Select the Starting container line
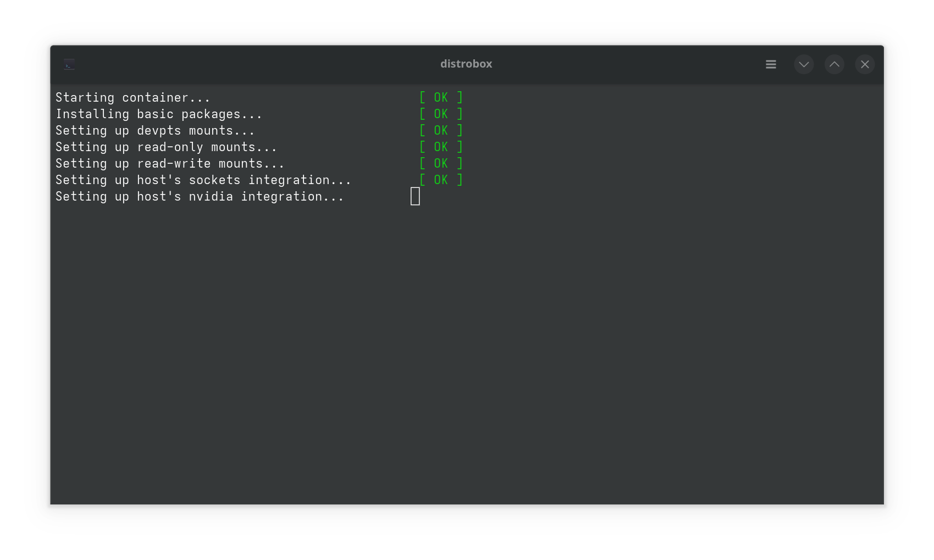This screenshot has width=934, height=560. 132,97
